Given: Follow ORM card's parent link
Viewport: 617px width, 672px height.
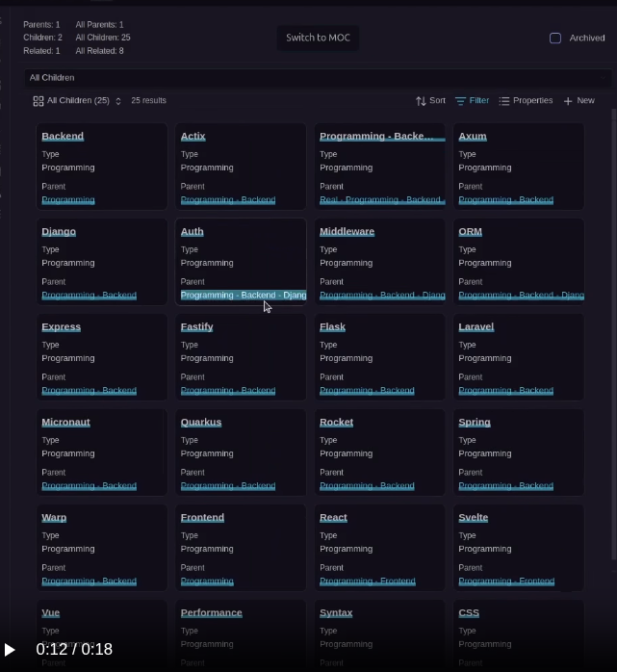Looking at the screenshot, I should point(521,296).
